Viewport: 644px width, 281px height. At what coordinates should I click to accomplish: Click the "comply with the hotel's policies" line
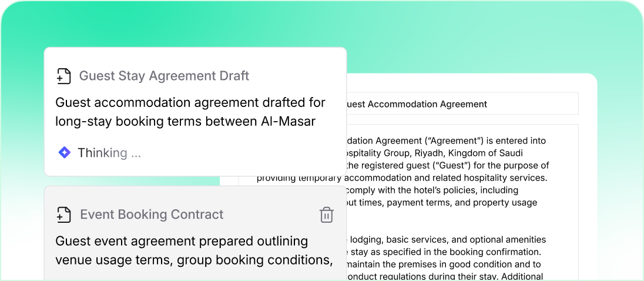(432, 190)
